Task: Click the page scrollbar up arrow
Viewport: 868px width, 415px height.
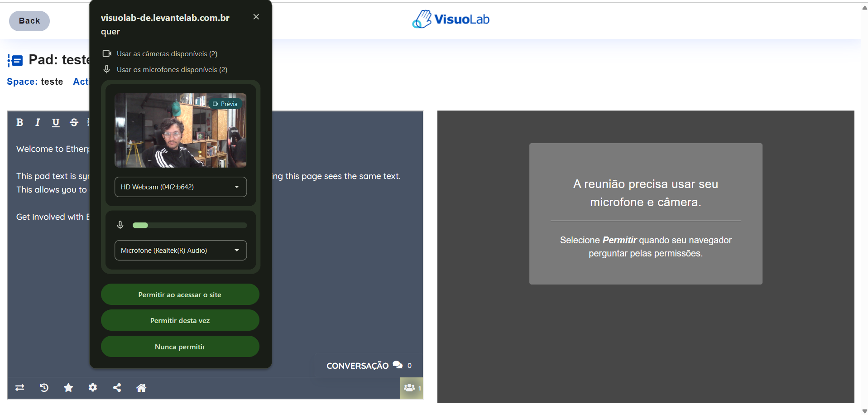Action: coord(864,7)
